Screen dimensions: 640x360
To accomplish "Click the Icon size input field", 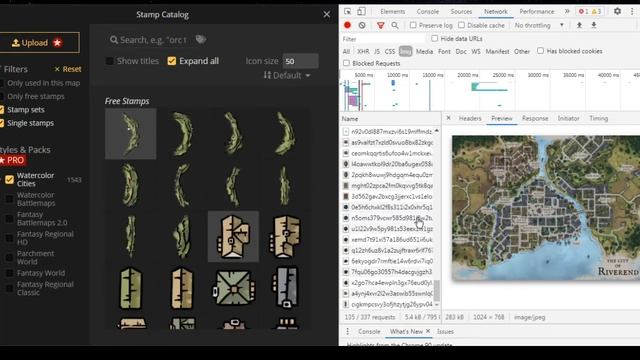I will click(x=300, y=61).
